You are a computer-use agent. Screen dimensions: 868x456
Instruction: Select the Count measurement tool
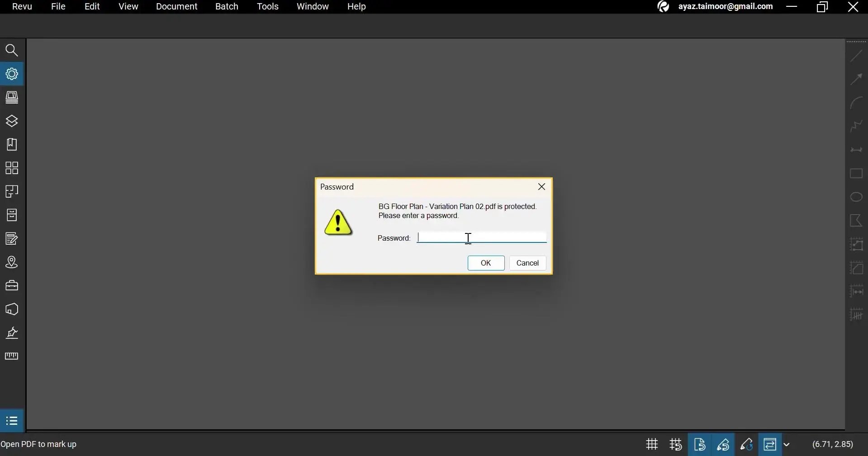coord(856,314)
